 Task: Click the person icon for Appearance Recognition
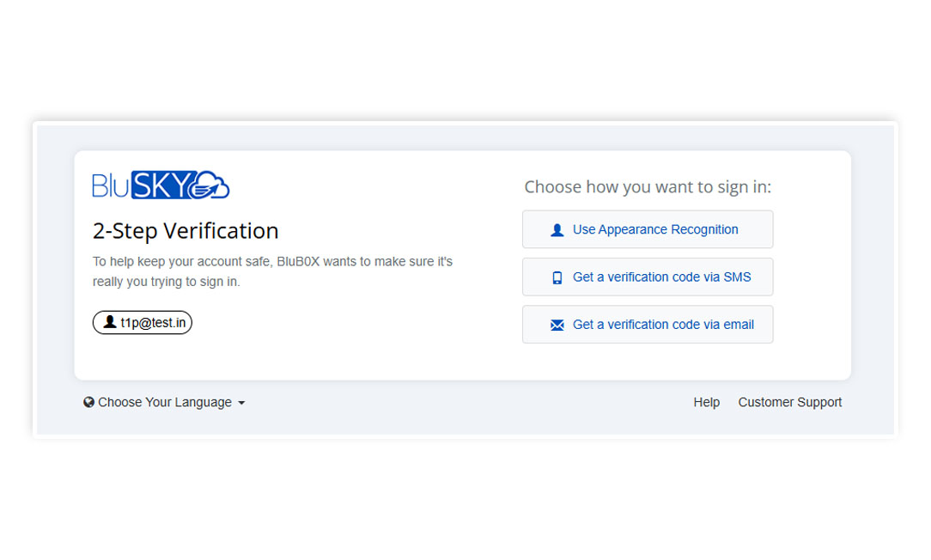(x=557, y=230)
